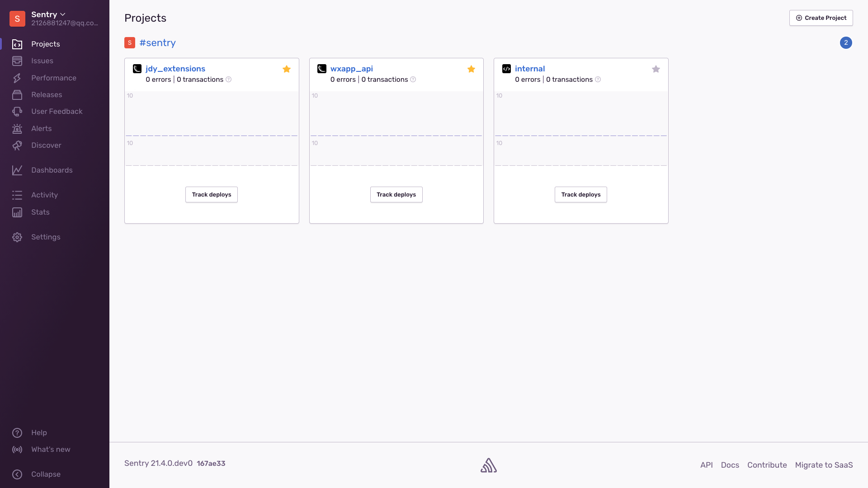This screenshot has width=868, height=488.
Task: Go to Activity in the sidebar
Action: point(44,195)
